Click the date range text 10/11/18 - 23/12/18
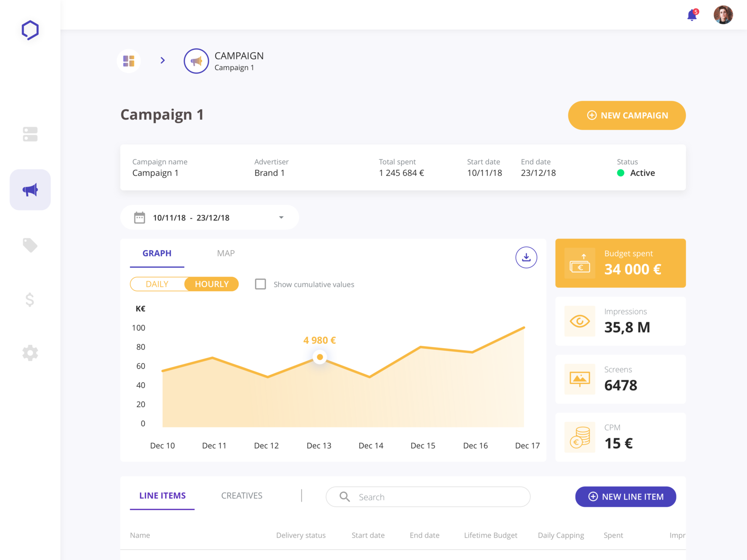 (191, 218)
